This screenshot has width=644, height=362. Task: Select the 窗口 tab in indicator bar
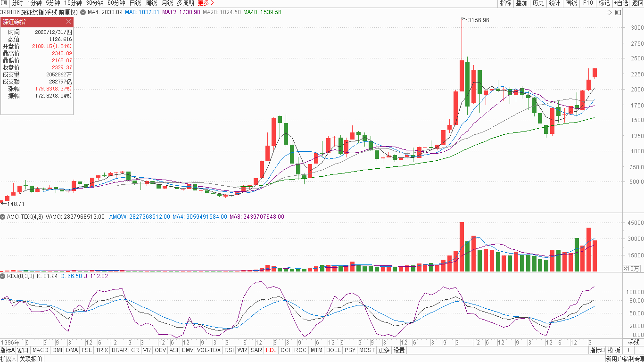(23, 350)
